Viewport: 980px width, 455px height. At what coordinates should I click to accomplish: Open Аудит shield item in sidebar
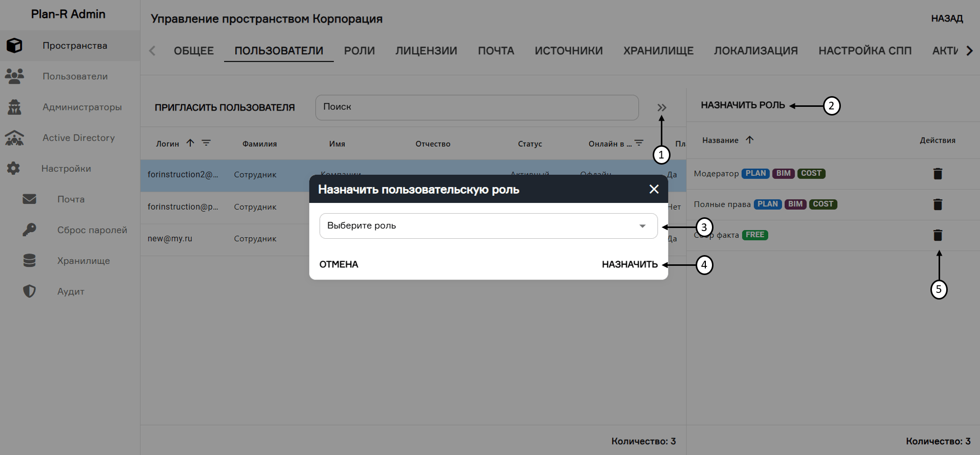[71, 291]
